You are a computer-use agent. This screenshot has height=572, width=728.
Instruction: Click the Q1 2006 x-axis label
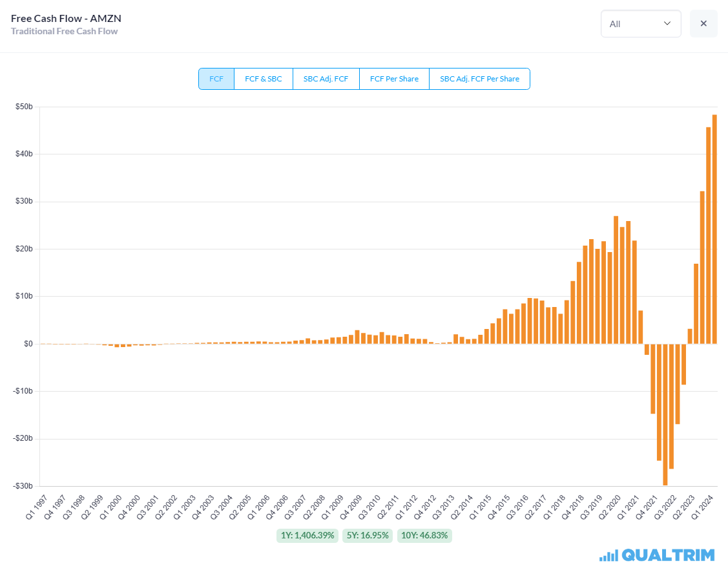point(258,507)
